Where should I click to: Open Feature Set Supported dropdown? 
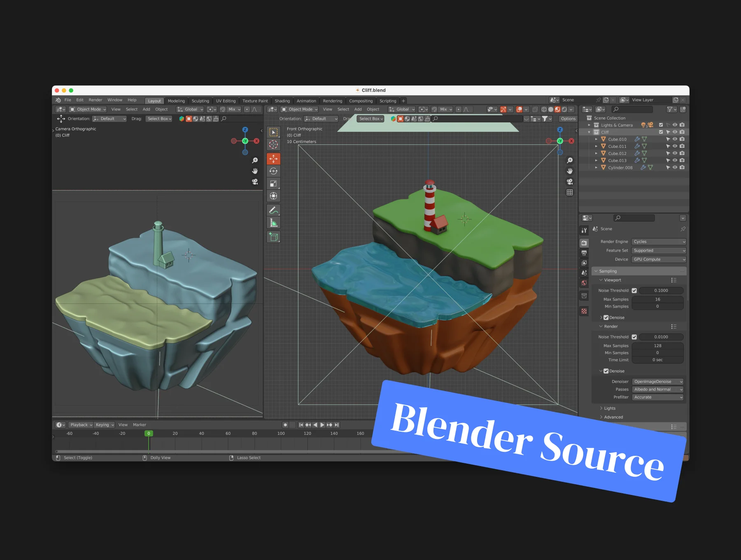click(659, 251)
